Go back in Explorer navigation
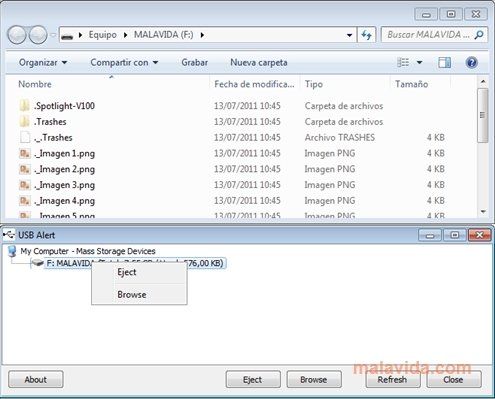 click(x=17, y=35)
